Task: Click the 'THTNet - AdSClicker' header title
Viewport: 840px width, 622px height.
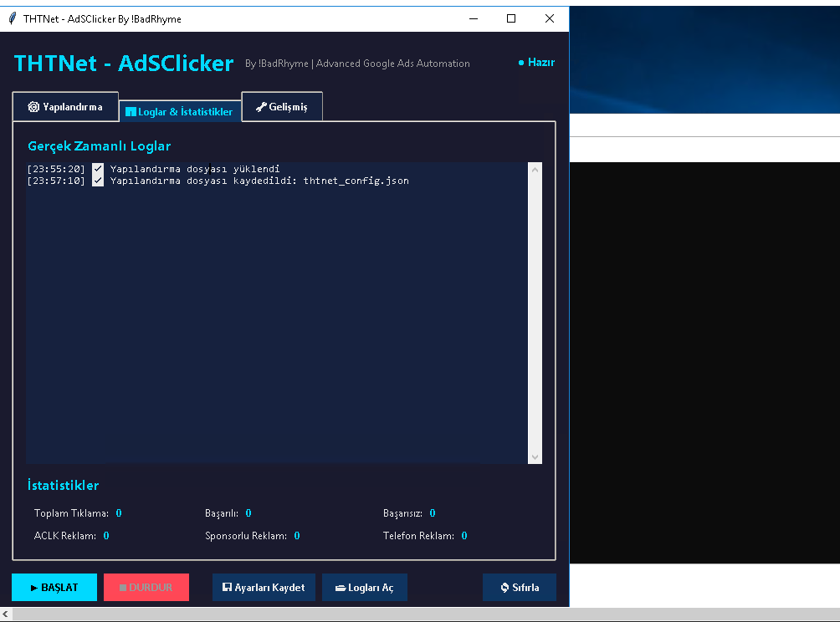Action: [x=124, y=64]
